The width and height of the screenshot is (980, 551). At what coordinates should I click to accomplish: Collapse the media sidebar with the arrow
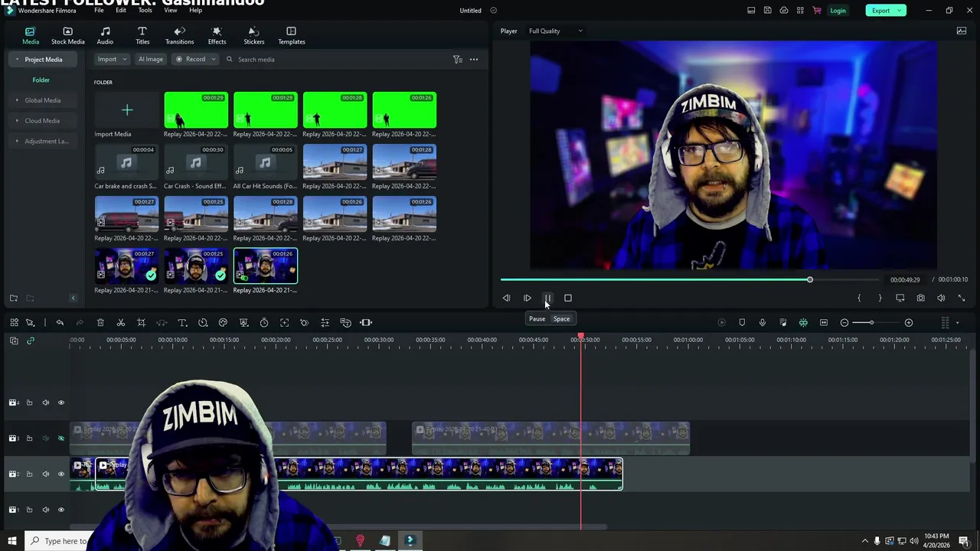(x=73, y=298)
